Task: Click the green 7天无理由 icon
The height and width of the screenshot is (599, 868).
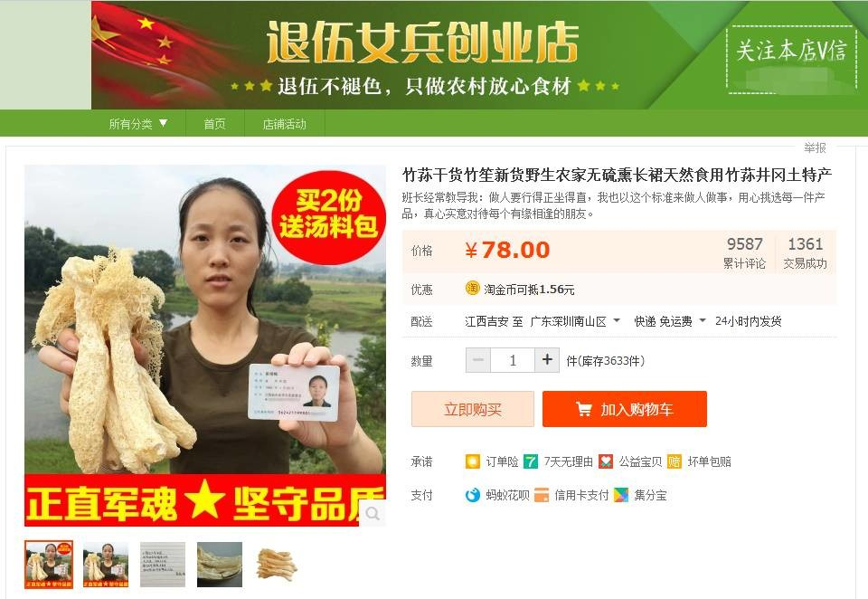Action: tap(531, 461)
